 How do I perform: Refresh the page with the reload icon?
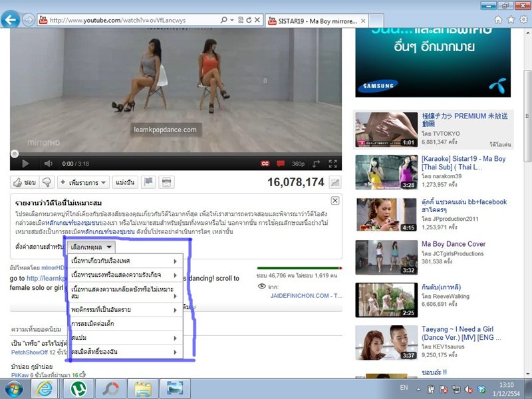[x=249, y=20]
